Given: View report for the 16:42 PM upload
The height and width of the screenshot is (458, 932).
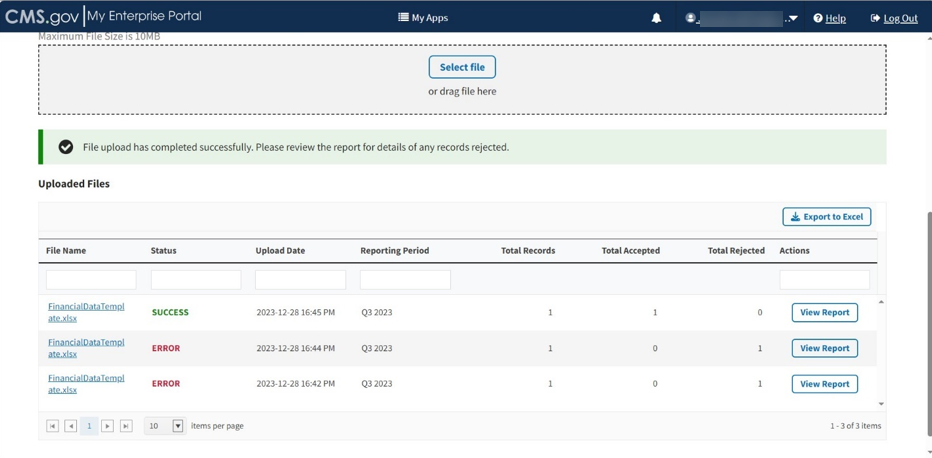Looking at the screenshot, I should tap(824, 384).
